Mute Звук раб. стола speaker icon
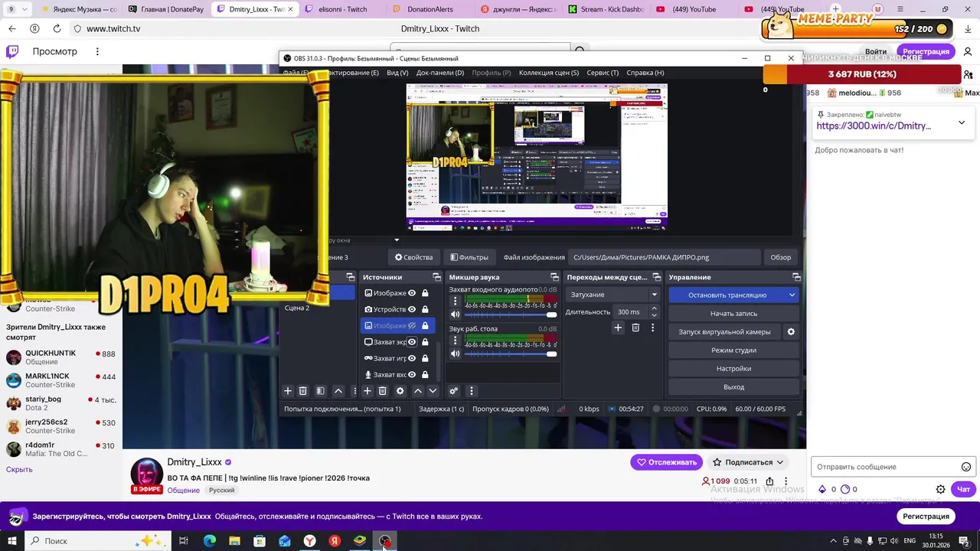 click(455, 354)
